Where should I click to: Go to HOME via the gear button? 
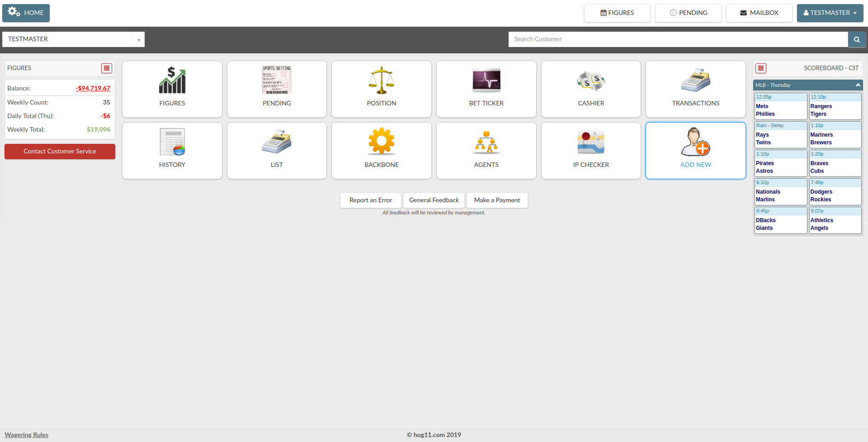[26, 13]
